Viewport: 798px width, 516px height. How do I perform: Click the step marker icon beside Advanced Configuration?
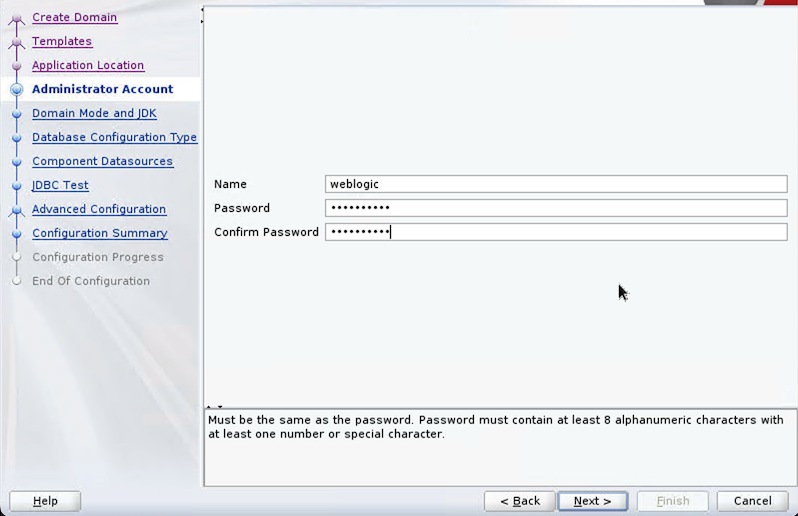tap(16, 210)
